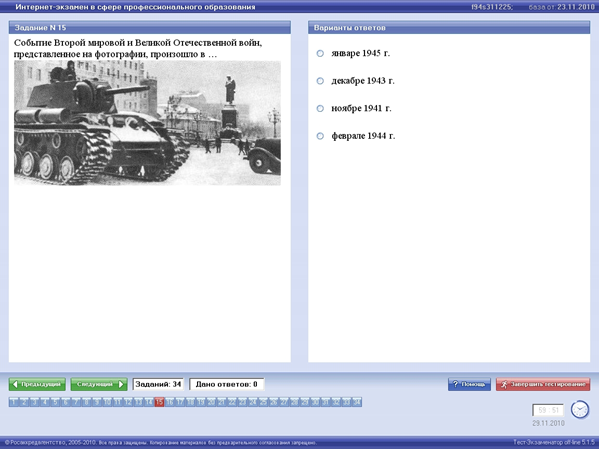The height and width of the screenshot is (450, 600).
Task: Click the wartime tank photograph
Action: click(147, 123)
